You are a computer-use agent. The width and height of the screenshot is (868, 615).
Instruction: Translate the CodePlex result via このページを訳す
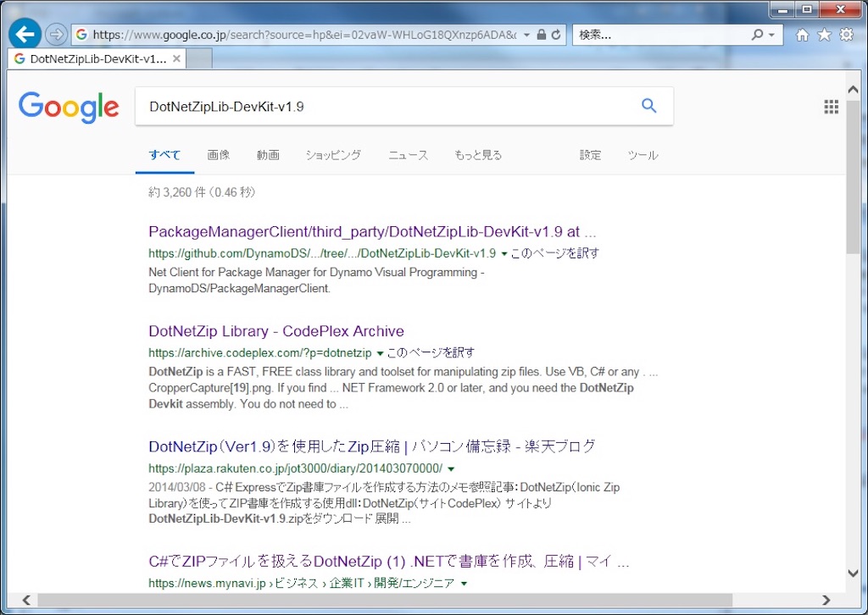pos(431,353)
